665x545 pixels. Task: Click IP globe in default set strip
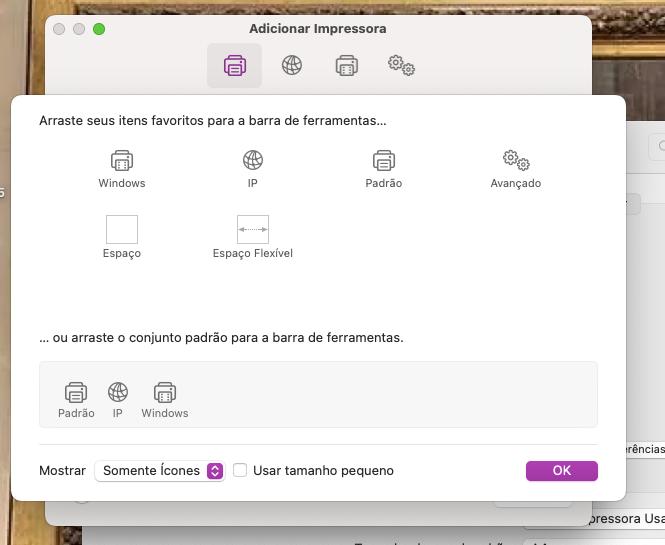118,392
